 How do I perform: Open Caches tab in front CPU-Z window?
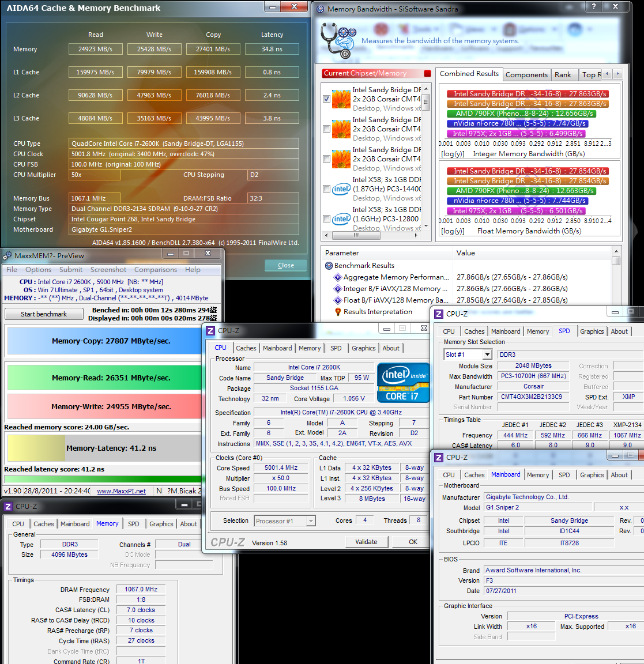(x=246, y=348)
